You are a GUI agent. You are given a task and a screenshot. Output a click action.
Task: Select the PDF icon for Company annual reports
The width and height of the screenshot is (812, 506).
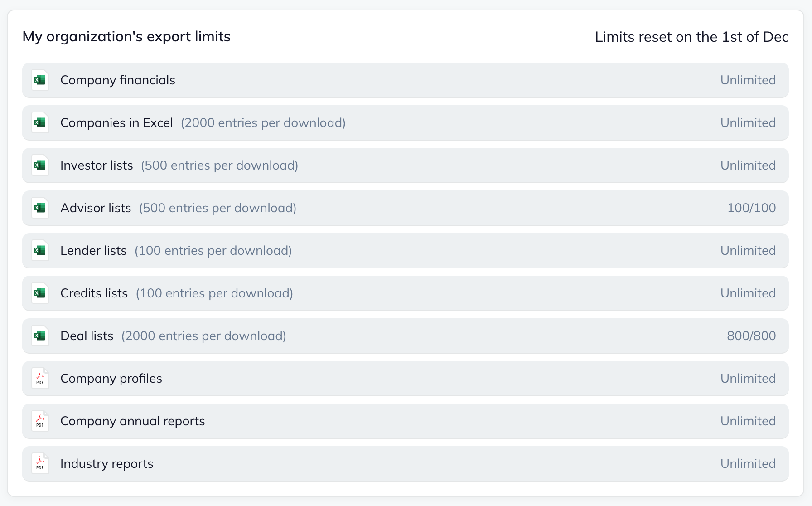coord(40,421)
